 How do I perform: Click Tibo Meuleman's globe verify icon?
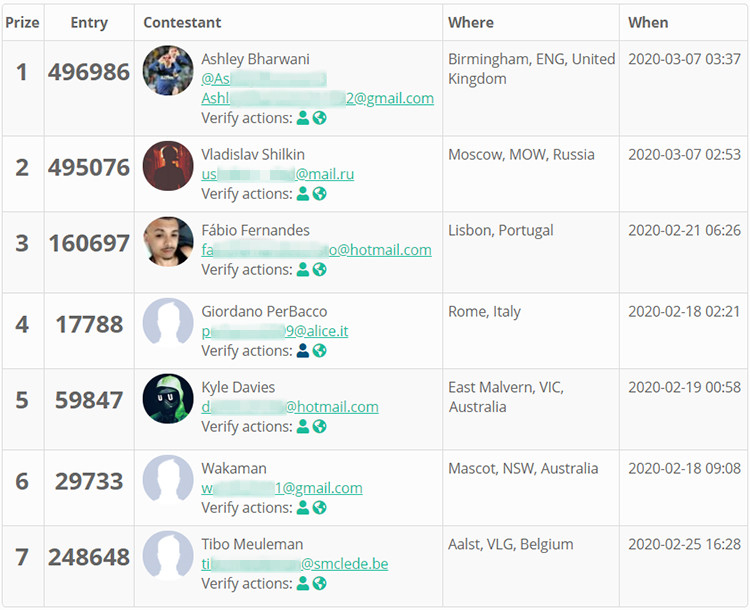point(320,584)
